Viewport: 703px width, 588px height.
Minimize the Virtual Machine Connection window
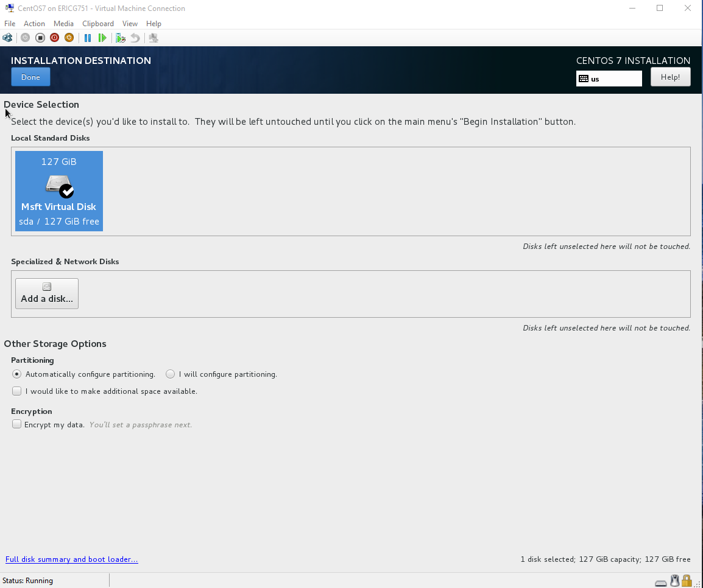pyautogui.click(x=632, y=8)
